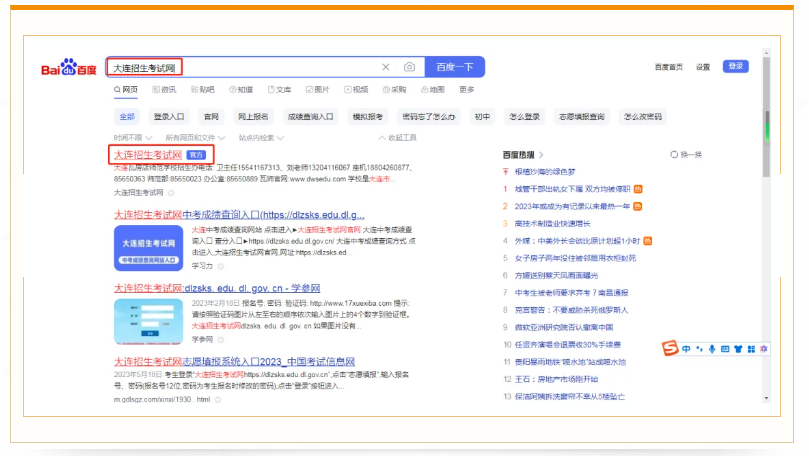Image resolution: width=809 pixels, height=456 pixels.
Task: Open Sogou toolbox grid icon
Action: [x=751, y=348]
